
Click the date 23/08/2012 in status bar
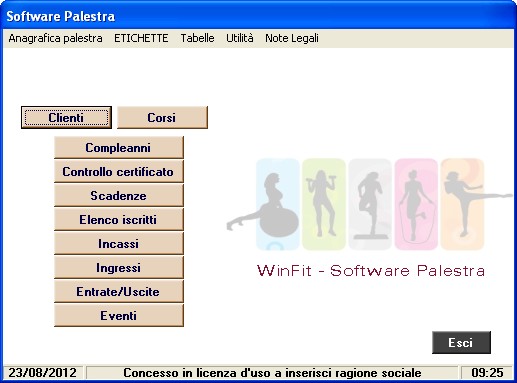(43, 373)
